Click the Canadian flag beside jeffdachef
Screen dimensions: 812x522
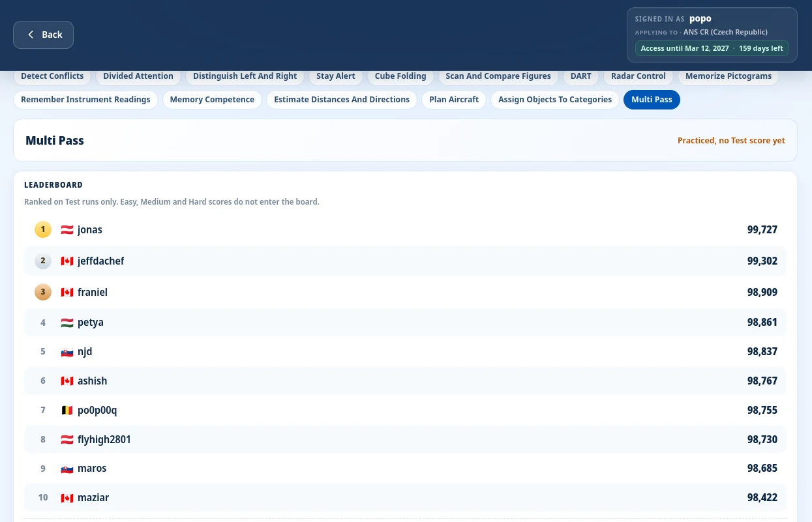pos(67,261)
